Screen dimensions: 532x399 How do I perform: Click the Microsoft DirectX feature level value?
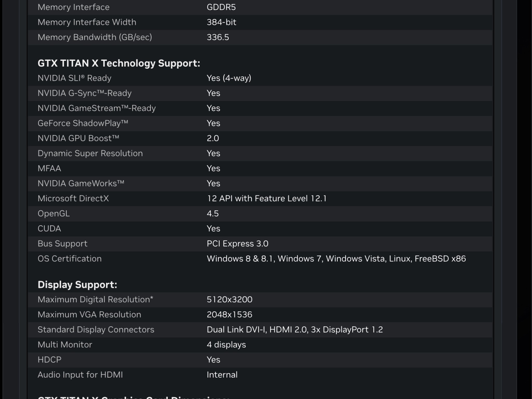267,199
